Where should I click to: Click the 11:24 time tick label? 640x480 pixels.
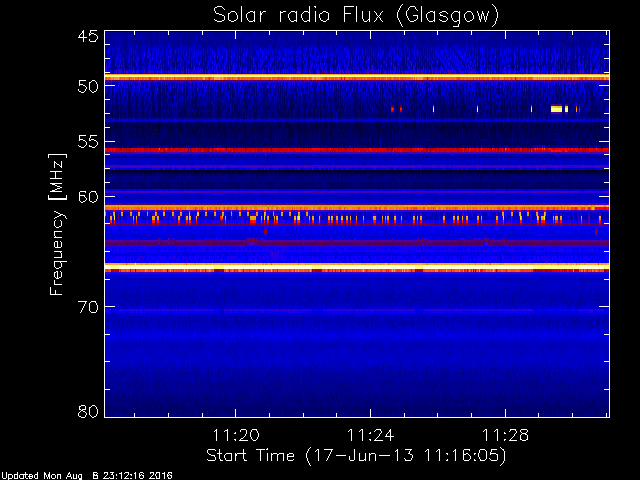point(371,435)
